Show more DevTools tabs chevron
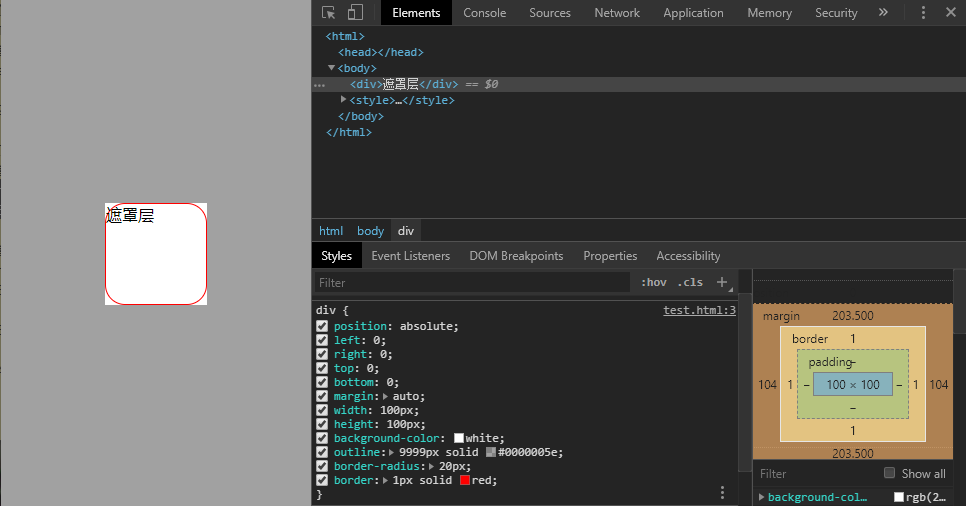Screen dimensions: 966x506 pyautogui.click(x=883, y=12)
